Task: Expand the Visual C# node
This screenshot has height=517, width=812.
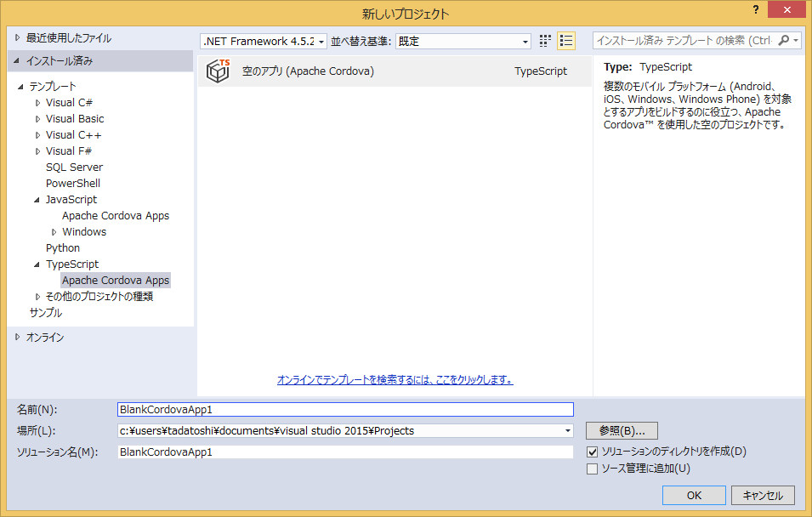Action: (37, 102)
